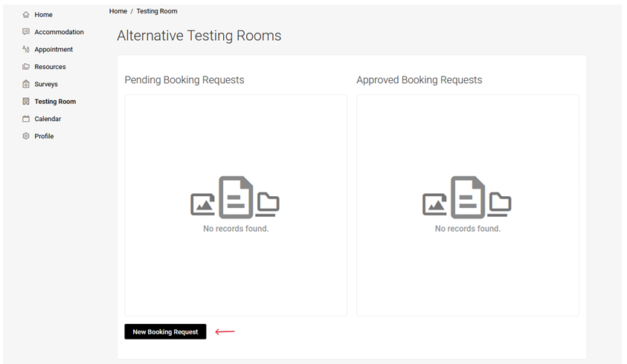The width and height of the screenshot is (627, 364).
Task: Open the Calendar menu item
Action: 48,119
